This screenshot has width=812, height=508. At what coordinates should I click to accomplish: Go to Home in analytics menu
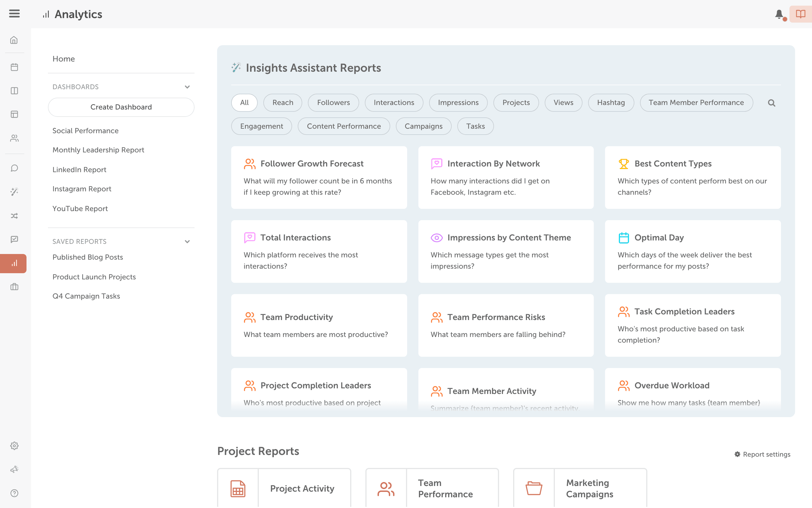tap(63, 59)
